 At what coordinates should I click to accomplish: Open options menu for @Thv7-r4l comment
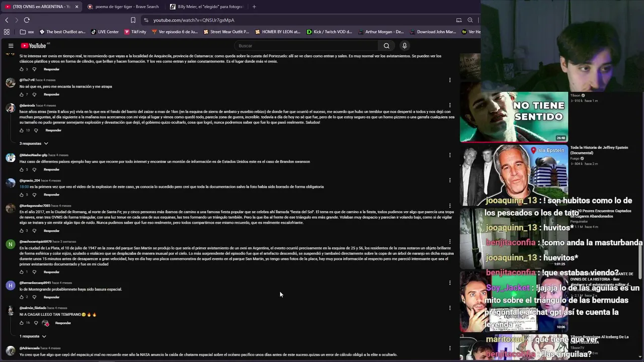click(x=450, y=80)
